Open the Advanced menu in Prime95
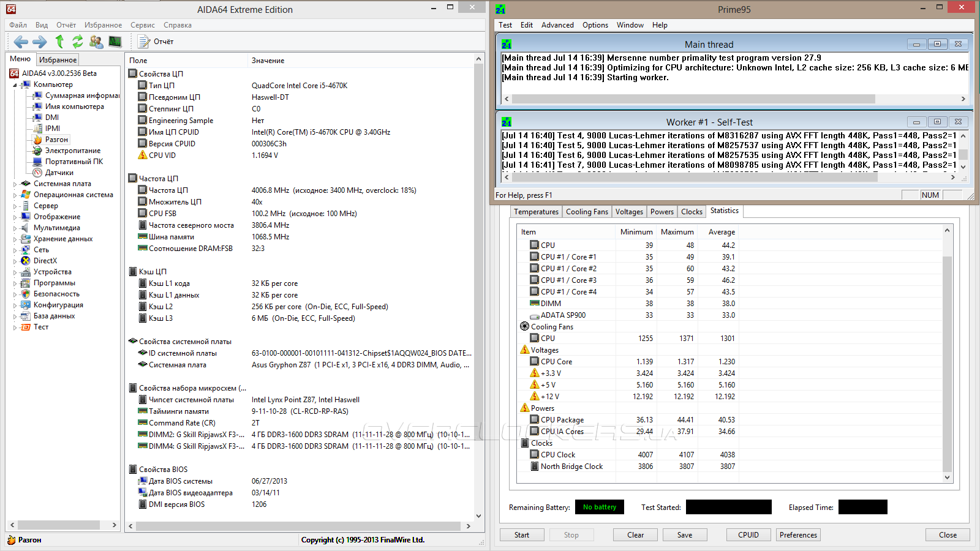 click(557, 25)
